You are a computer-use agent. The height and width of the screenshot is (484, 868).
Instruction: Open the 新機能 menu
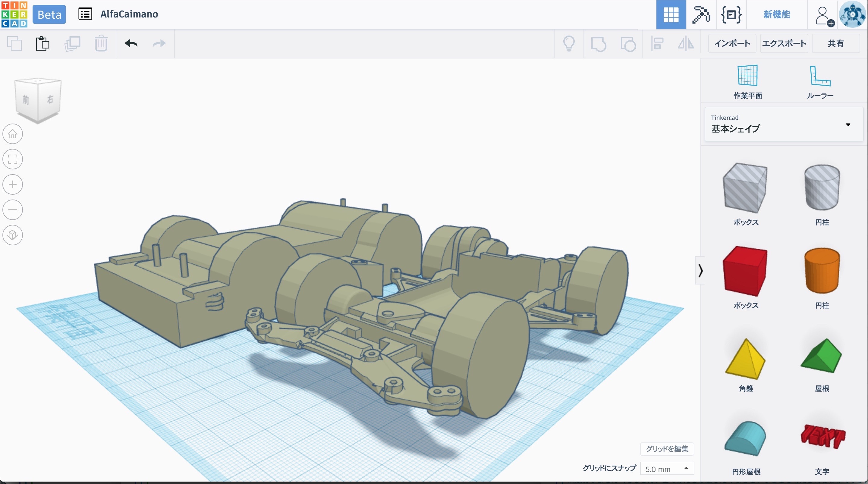coord(776,14)
